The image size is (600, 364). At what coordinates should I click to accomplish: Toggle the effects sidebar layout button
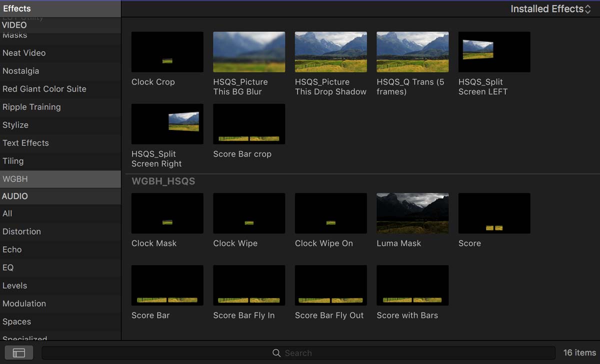pos(18,352)
